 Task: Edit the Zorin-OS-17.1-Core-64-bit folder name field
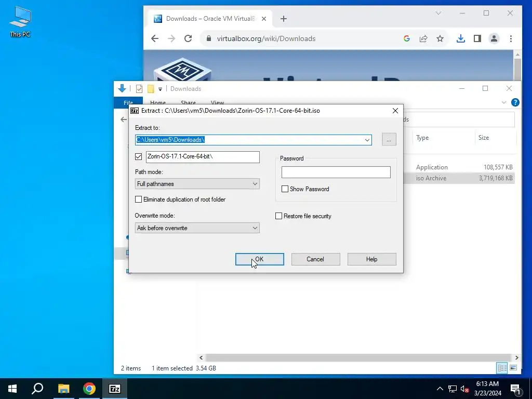click(203, 157)
